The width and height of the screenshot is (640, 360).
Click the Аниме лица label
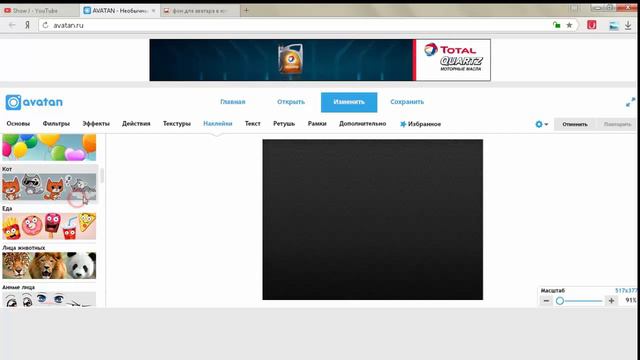point(18,287)
